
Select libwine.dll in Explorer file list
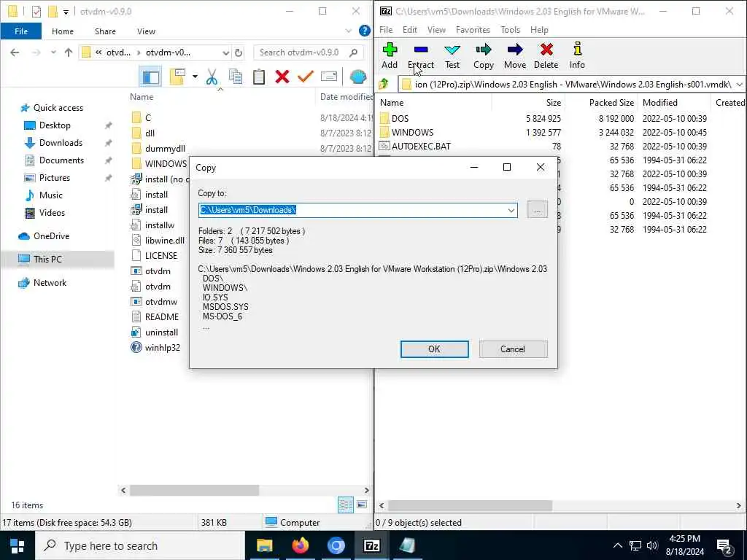(x=164, y=241)
